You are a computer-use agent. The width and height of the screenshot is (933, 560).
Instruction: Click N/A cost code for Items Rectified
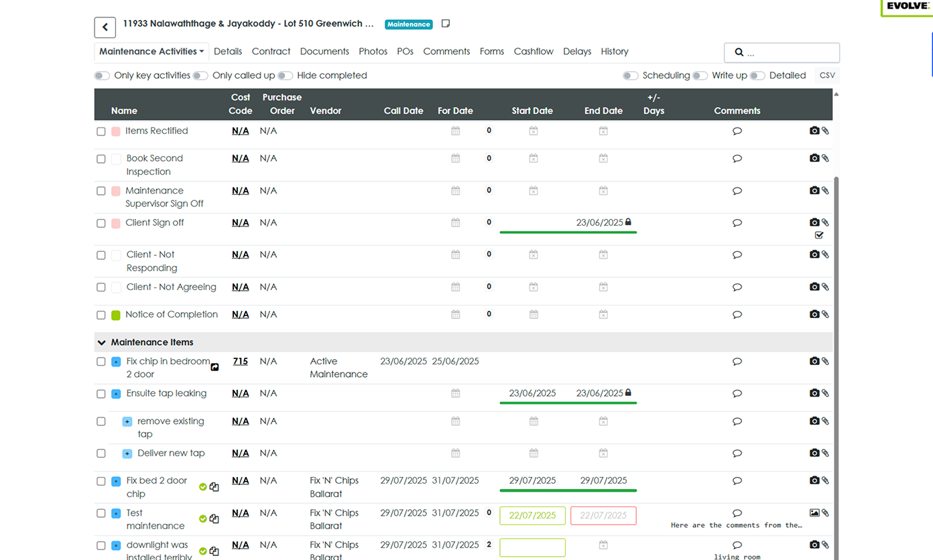coord(240,131)
